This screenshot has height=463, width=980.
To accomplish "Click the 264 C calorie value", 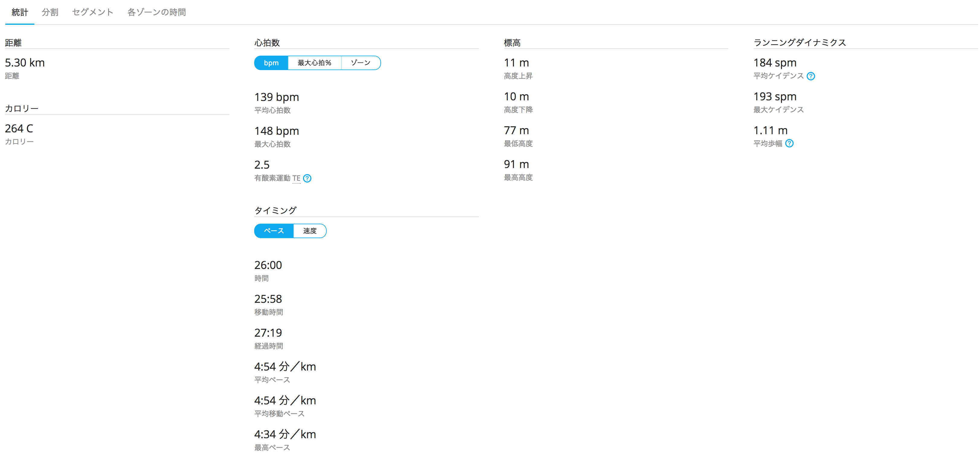I will (x=19, y=128).
